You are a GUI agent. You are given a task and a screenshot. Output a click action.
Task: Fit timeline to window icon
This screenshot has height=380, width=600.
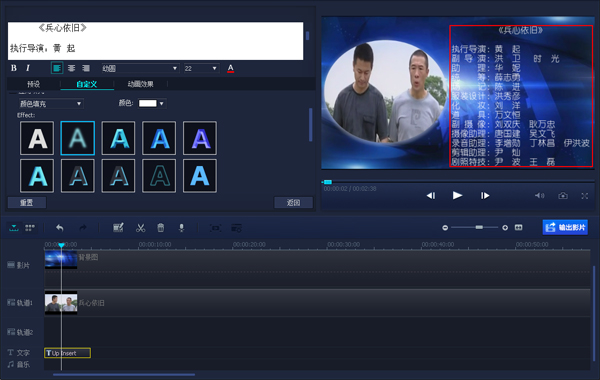click(518, 228)
